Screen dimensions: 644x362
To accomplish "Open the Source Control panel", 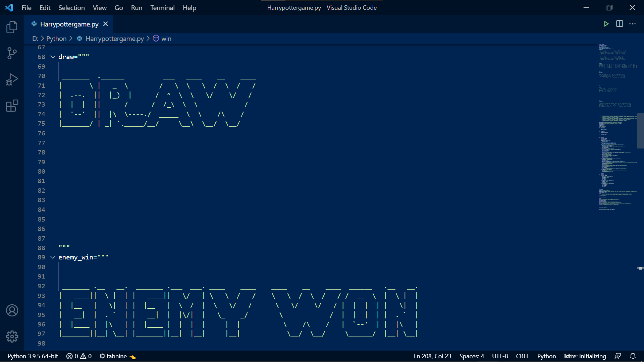I will [12, 53].
